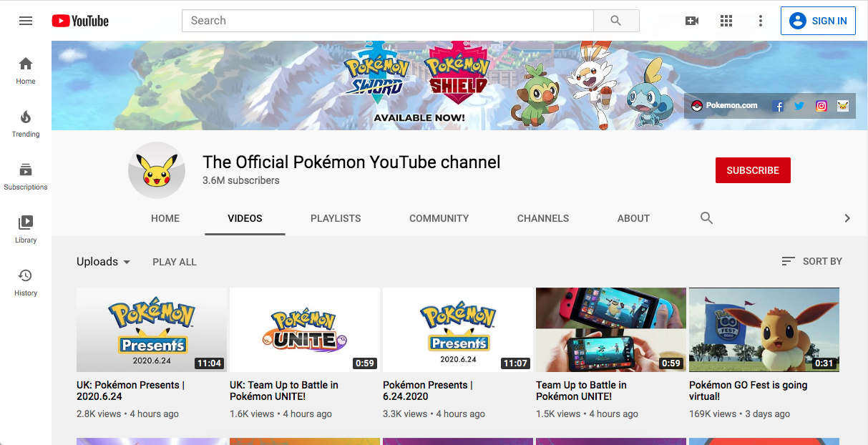Screen dimensions: 868x445
Task: Click the channel name heading
Action: (351, 162)
